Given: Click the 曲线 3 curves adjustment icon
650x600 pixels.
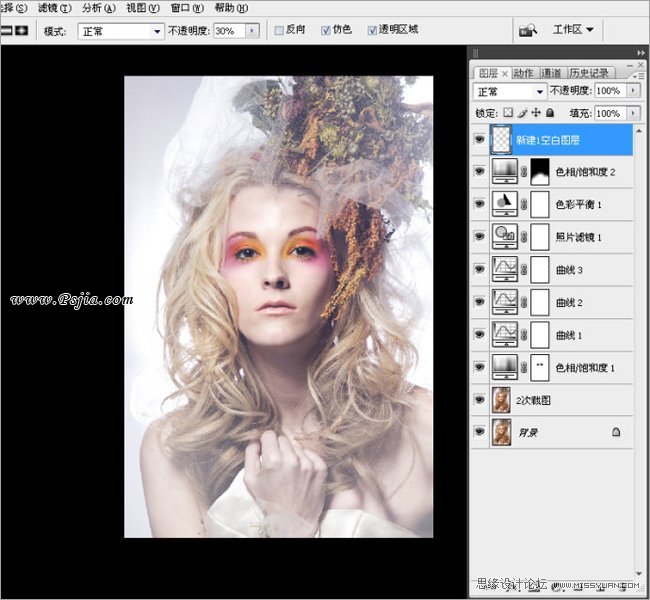Looking at the screenshot, I should click(x=506, y=269).
